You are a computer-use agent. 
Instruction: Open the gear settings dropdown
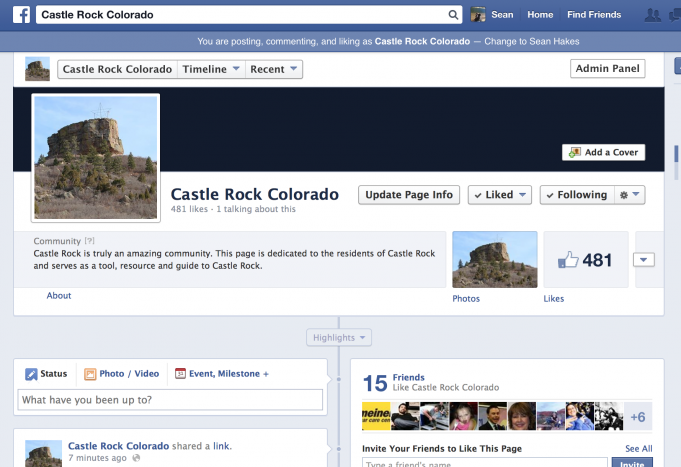pyautogui.click(x=630, y=195)
